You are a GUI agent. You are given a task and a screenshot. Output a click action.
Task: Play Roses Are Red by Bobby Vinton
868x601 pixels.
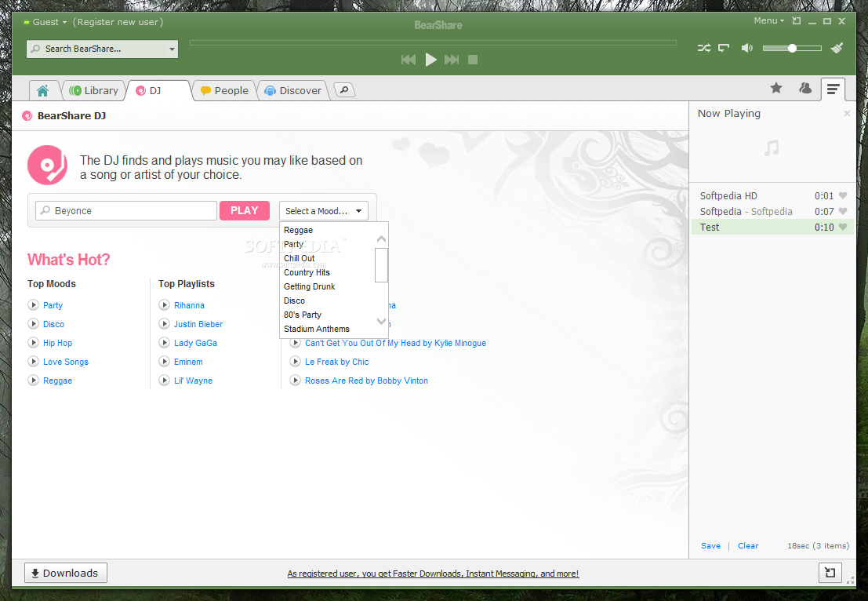[x=296, y=380]
